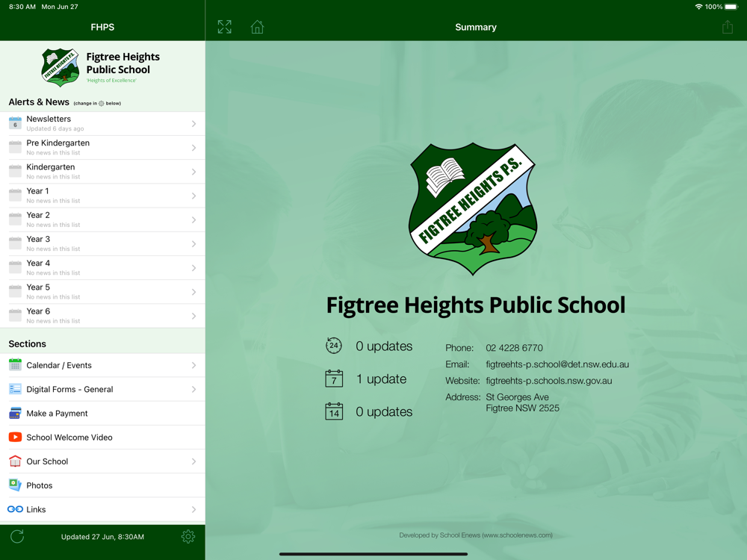Open settings gear at sidebar bottom
The width and height of the screenshot is (747, 560).
point(188,537)
